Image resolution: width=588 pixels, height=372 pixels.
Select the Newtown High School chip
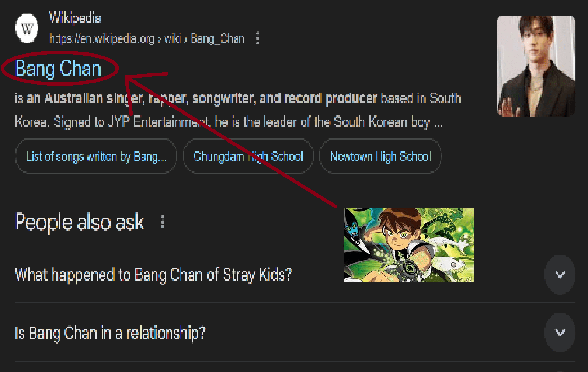[x=380, y=156]
